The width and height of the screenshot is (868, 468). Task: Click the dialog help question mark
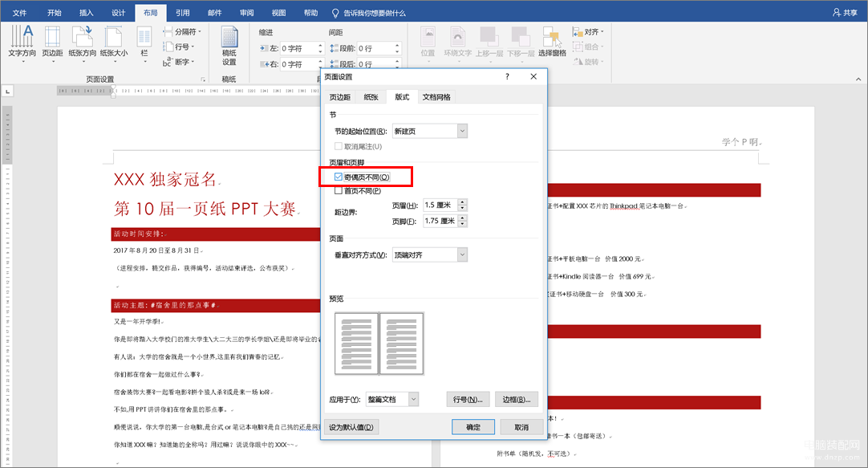point(507,76)
